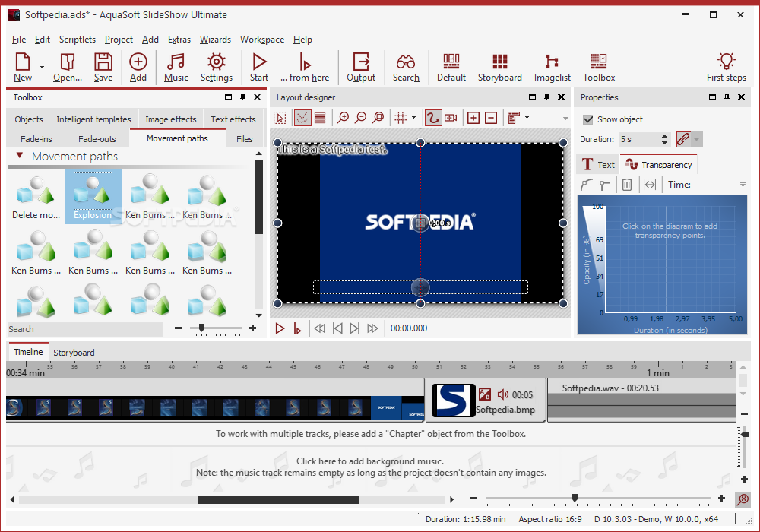Image resolution: width=760 pixels, height=532 pixels.
Task: Create a new project with New icon
Action: pyautogui.click(x=23, y=67)
